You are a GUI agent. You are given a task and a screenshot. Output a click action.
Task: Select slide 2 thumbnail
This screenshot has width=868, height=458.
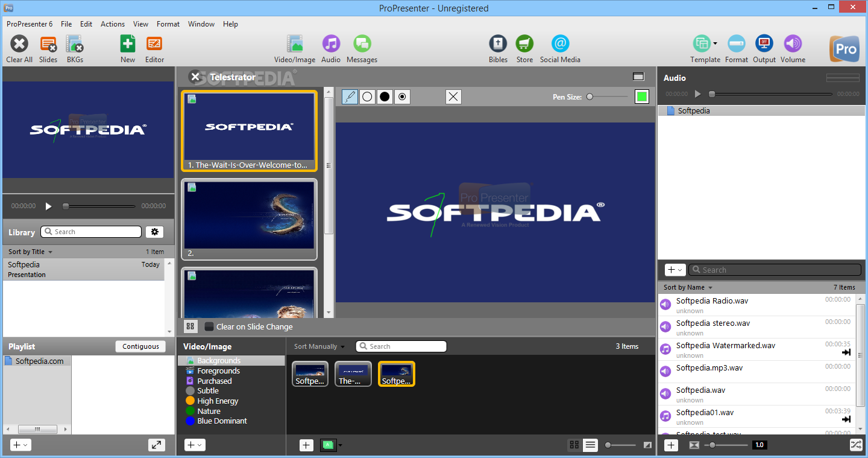[249, 219]
